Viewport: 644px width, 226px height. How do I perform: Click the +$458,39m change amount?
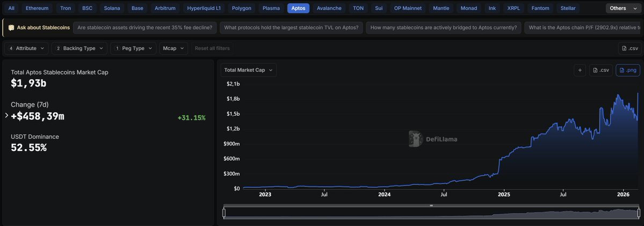pos(38,116)
